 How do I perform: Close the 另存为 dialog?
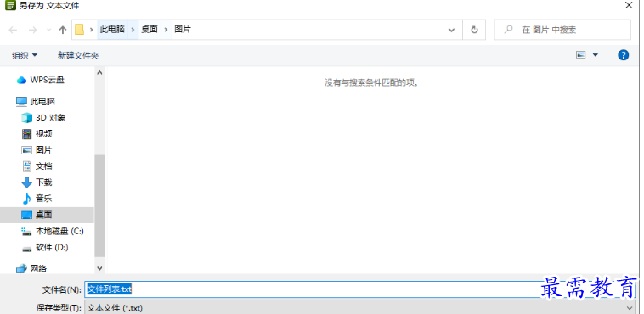pyautogui.click(x=629, y=5)
